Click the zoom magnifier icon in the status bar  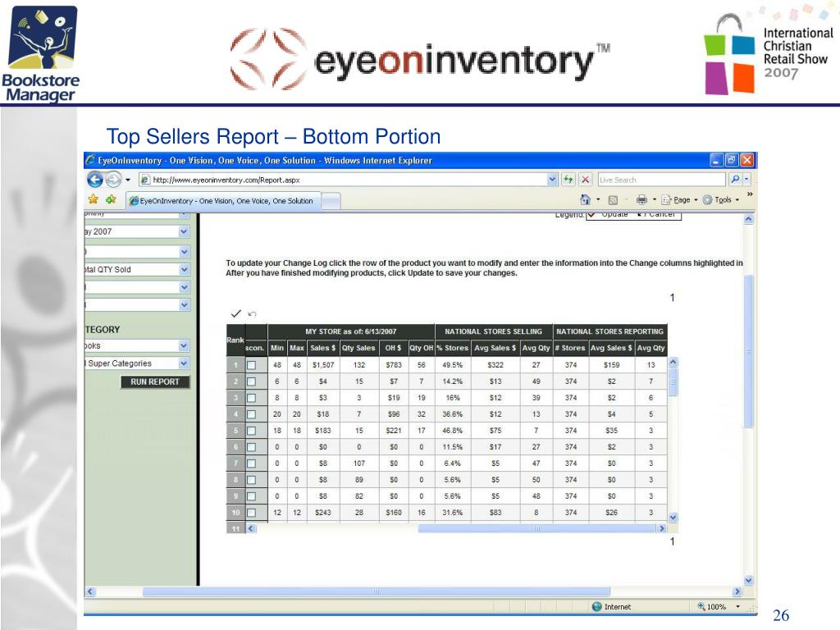tap(701, 606)
